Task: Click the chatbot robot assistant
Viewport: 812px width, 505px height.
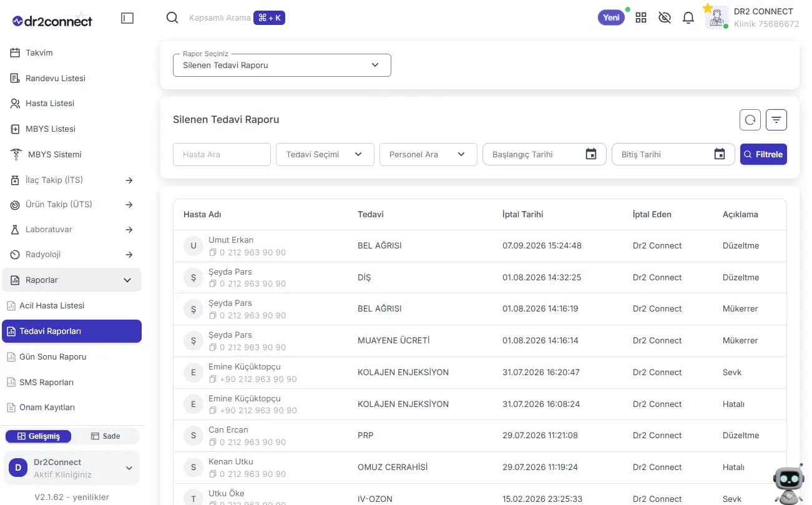Action: (x=788, y=484)
